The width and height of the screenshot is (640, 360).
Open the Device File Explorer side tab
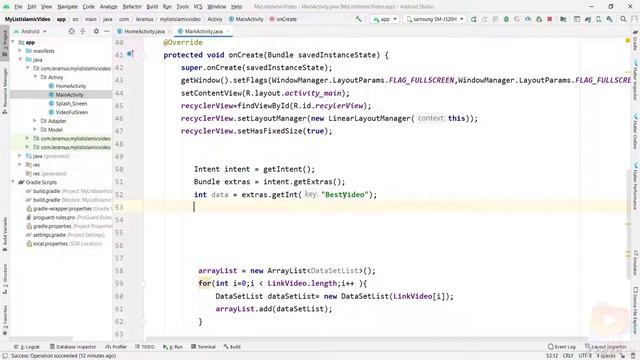[x=636, y=311]
